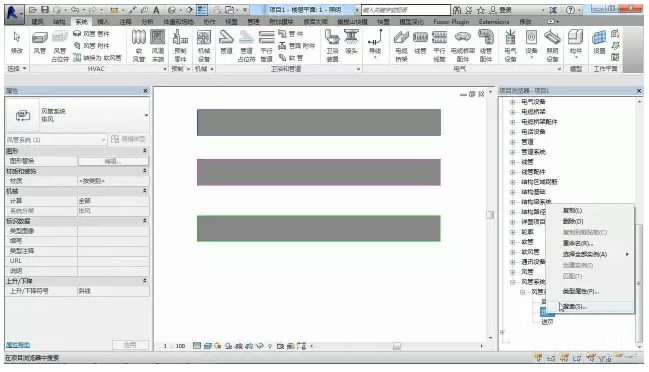Select the Duct (风管) tool
This screenshot has height=372, width=649.
tap(39, 44)
